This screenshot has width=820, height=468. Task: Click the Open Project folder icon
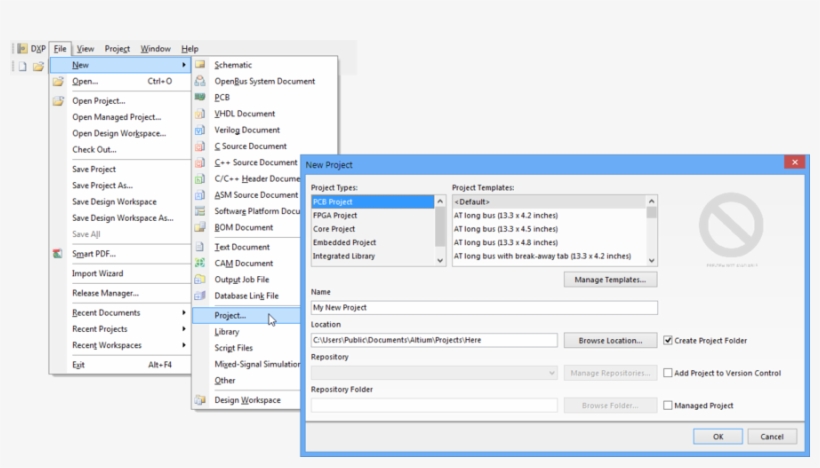coord(58,100)
